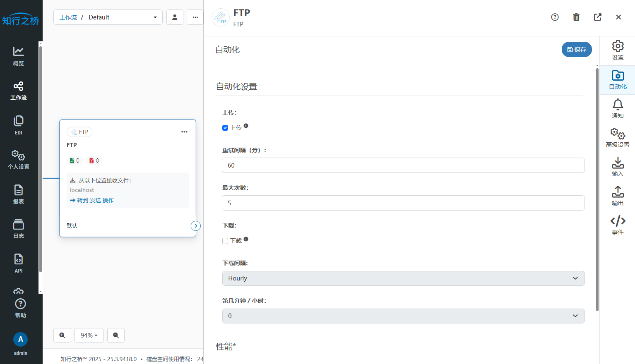Switch to the 高级设置 advanced settings tab
Viewport: 635px width, 364px height.
(618, 138)
